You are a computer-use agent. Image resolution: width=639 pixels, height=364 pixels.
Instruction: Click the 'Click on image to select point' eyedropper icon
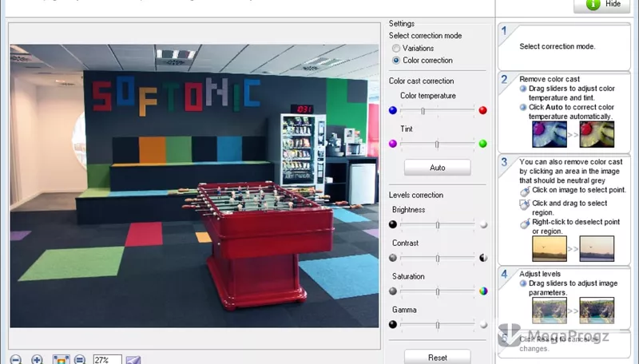pos(525,192)
